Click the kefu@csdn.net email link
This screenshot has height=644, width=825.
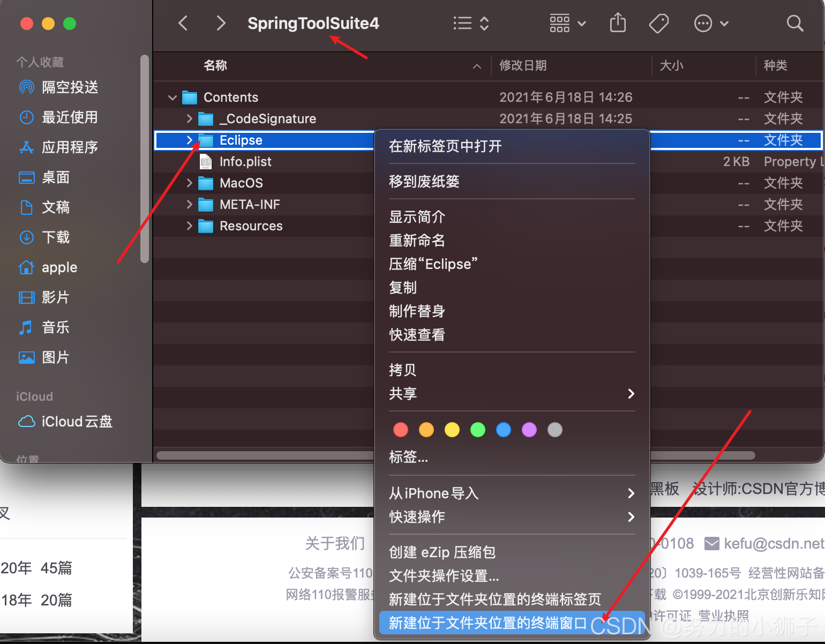pyautogui.click(x=774, y=543)
